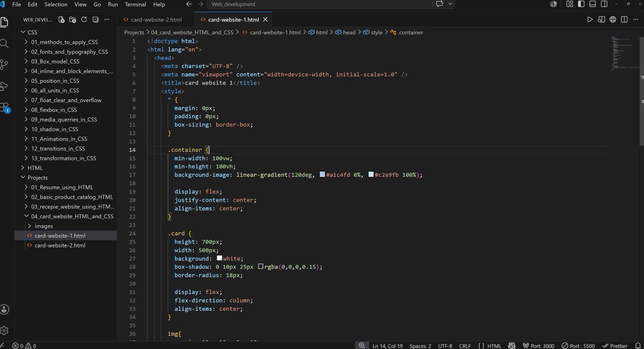Expand the 08_flexbox_in_CSS folder
This screenshot has height=349, width=644.
65,110
